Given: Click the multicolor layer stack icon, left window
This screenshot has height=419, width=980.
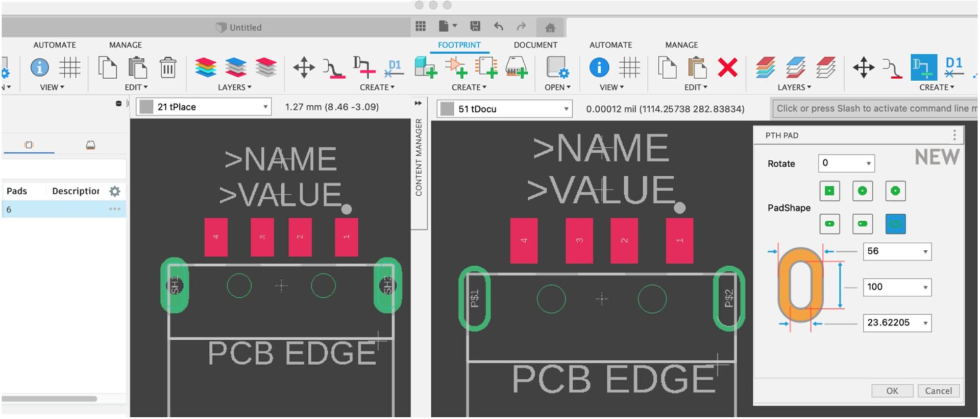Looking at the screenshot, I should [x=206, y=67].
